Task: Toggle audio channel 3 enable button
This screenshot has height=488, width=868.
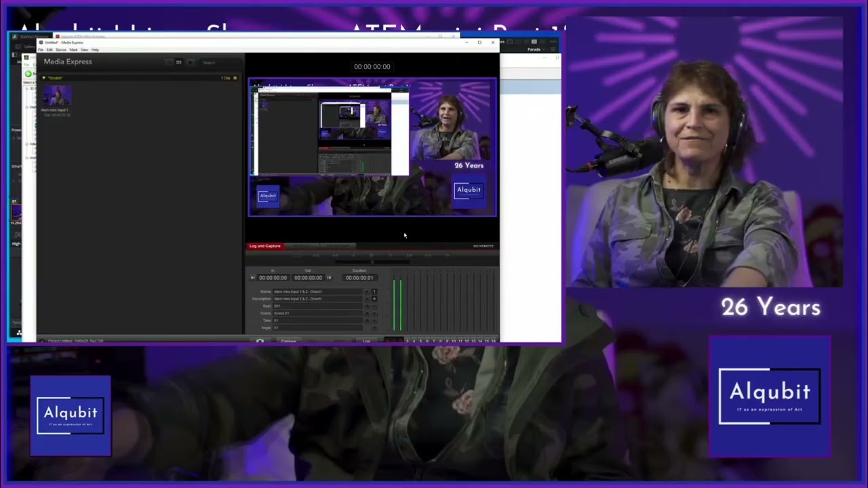Action: (x=407, y=341)
